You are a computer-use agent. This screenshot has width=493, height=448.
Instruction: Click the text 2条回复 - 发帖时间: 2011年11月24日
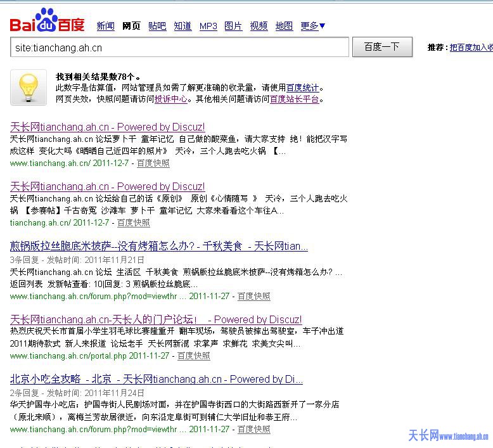pos(77,393)
